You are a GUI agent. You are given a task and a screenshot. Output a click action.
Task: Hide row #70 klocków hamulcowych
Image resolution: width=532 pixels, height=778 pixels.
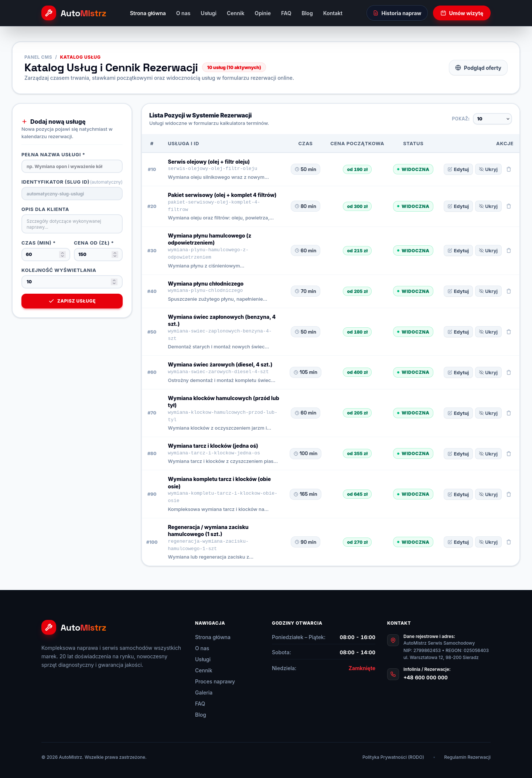(488, 413)
